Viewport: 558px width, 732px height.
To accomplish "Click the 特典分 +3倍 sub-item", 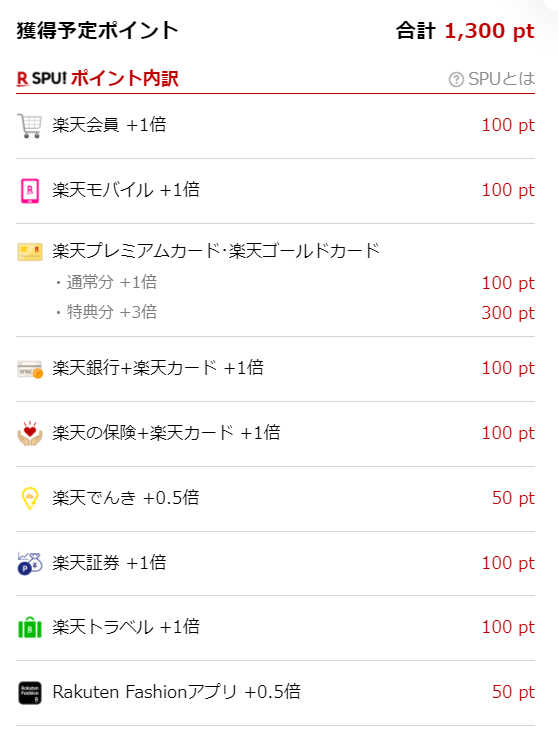I will 112,312.
